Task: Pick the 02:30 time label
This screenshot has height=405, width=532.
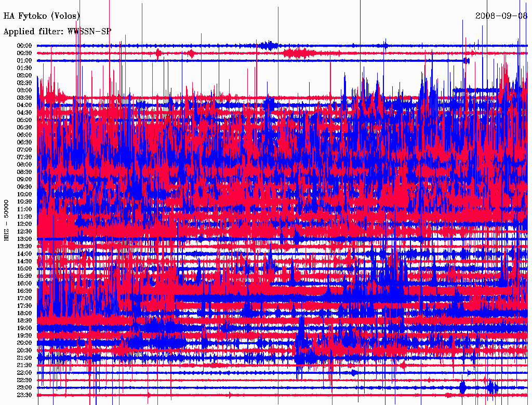Action: click(x=24, y=83)
